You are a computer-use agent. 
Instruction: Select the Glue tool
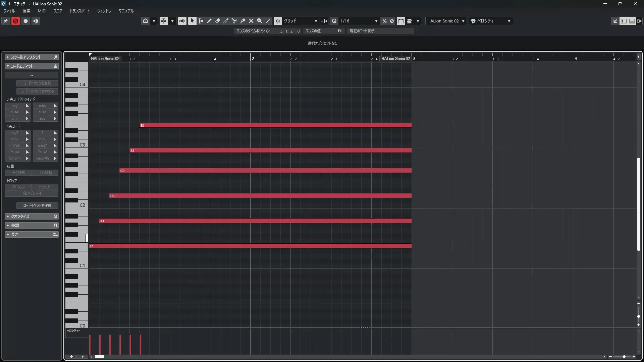click(243, 21)
